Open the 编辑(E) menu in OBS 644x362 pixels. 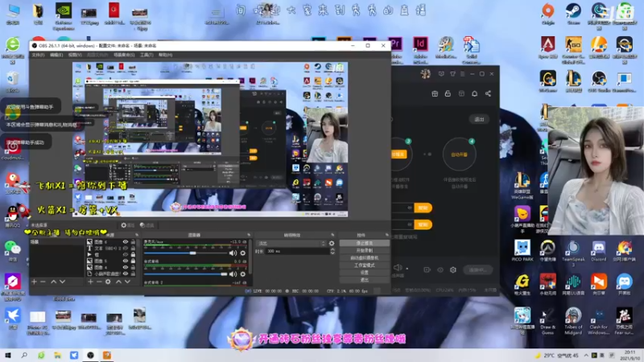pyautogui.click(x=56, y=55)
